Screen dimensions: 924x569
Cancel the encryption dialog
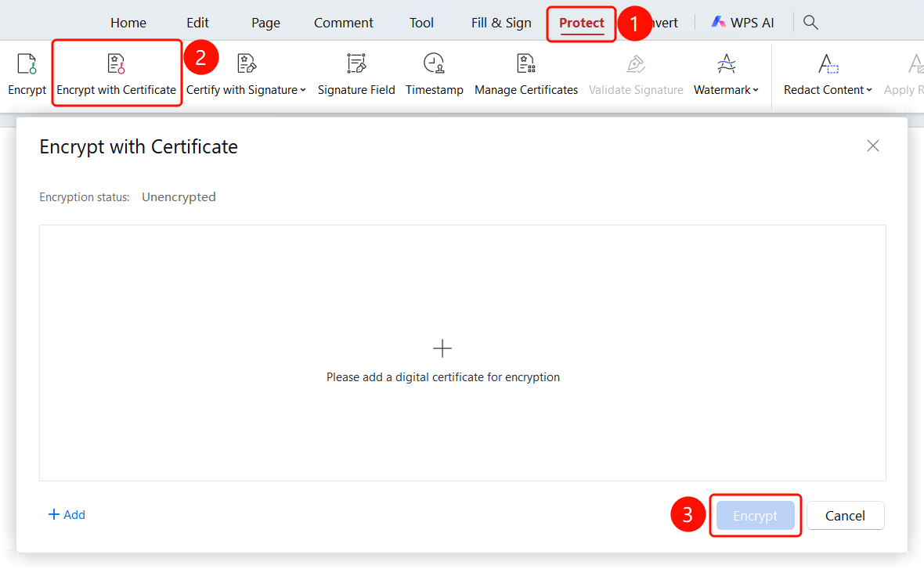(845, 516)
